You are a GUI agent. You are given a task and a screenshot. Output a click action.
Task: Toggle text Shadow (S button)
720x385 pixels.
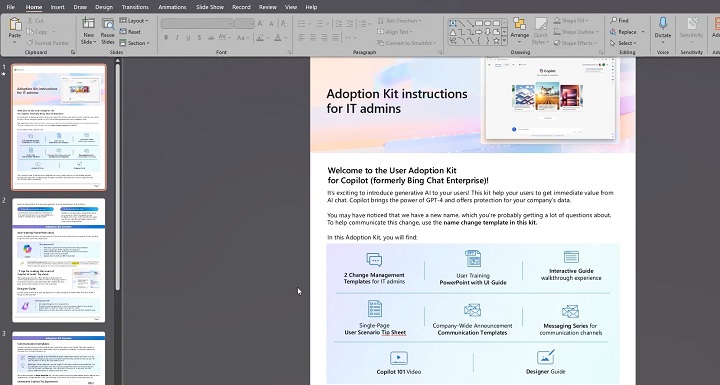[x=199, y=38]
